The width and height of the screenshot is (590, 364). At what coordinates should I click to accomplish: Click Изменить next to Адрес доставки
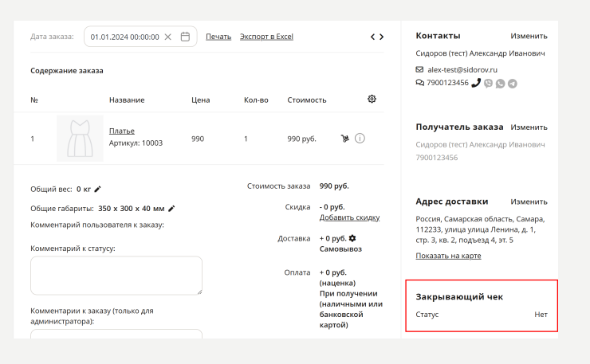(529, 202)
